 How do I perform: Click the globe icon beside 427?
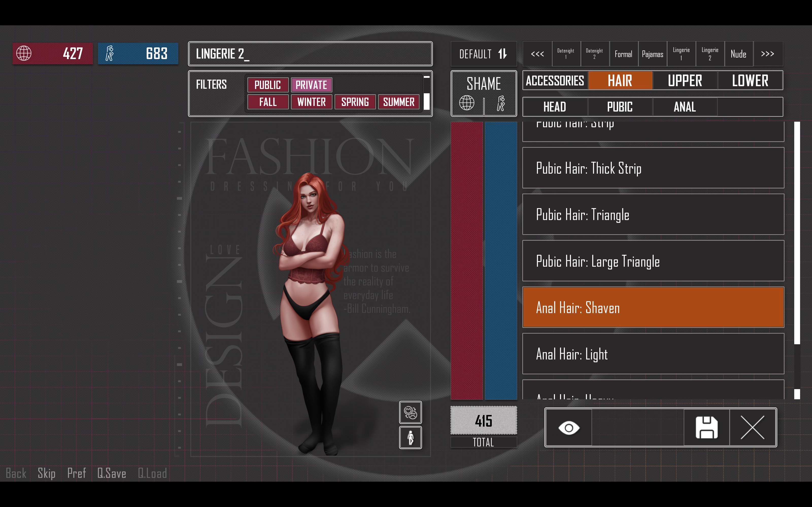24,53
